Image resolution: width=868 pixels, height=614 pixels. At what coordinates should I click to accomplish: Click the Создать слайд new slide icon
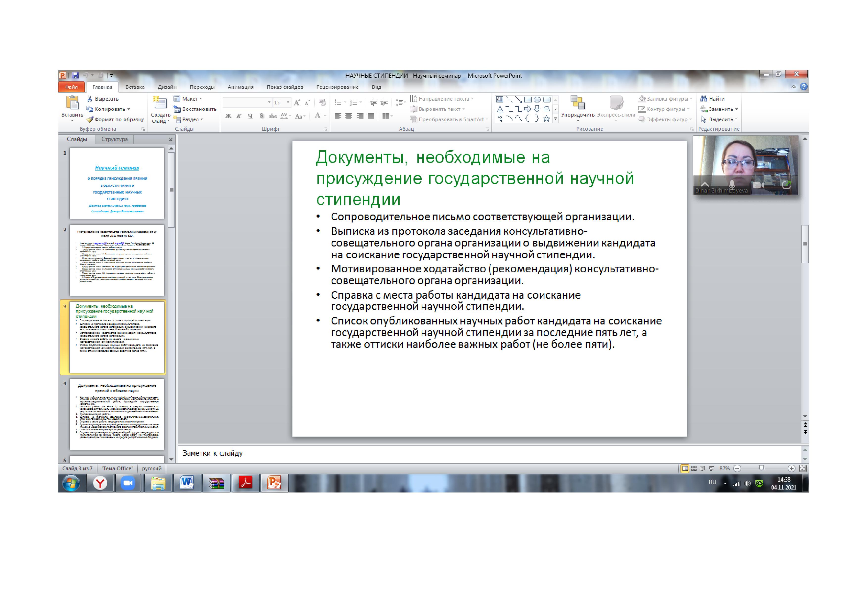[160, 103]
